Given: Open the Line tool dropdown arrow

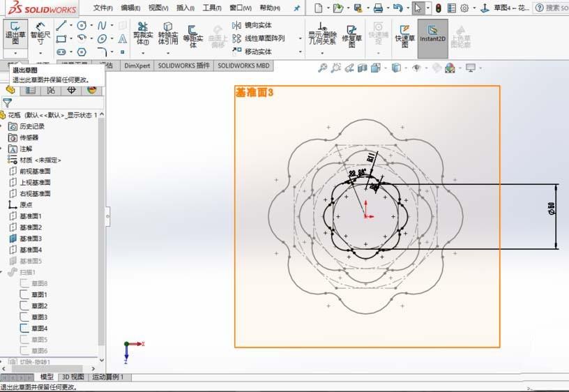Looking at the screenshot, I should (71, 25).
